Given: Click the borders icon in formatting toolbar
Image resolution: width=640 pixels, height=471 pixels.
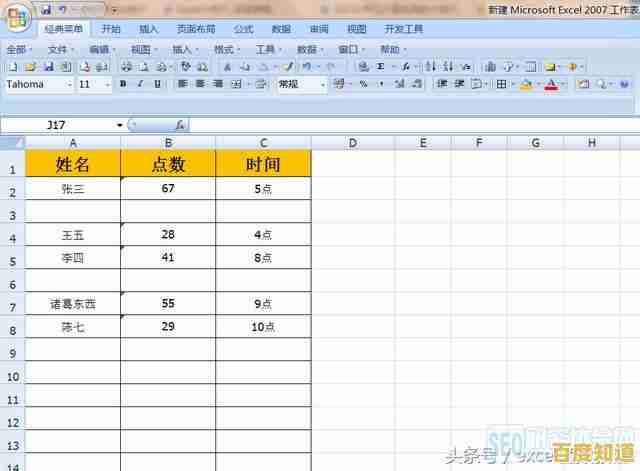Looking at the screenshot, I should click(501, 84).
